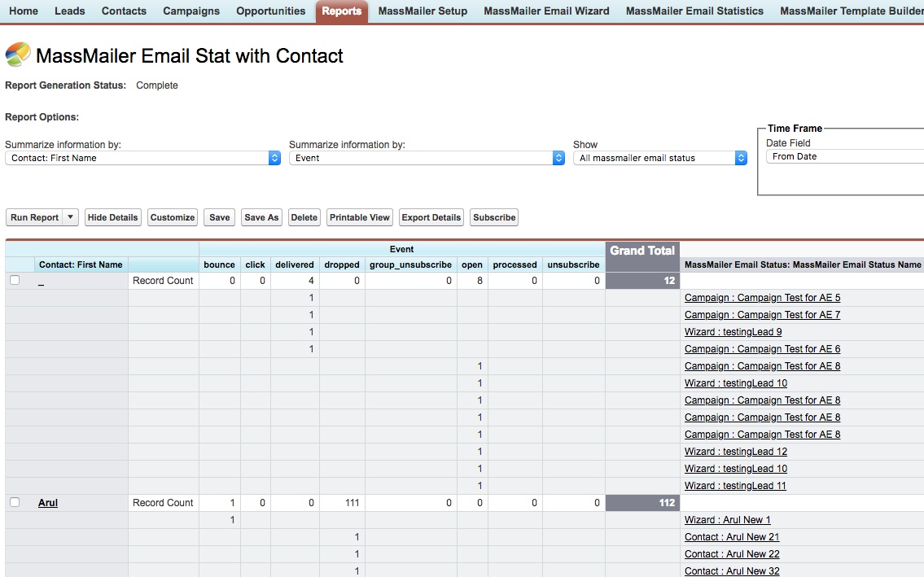The width and height of the screenshot is (924, 577).
Task: Click the processed column header
Action: [x=515, y=264]
